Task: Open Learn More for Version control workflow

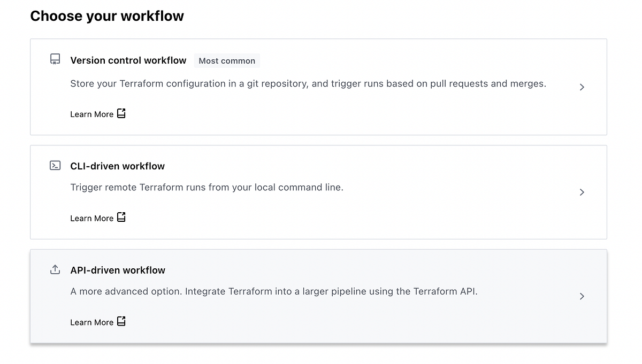Action: click(x=91, y=114)
